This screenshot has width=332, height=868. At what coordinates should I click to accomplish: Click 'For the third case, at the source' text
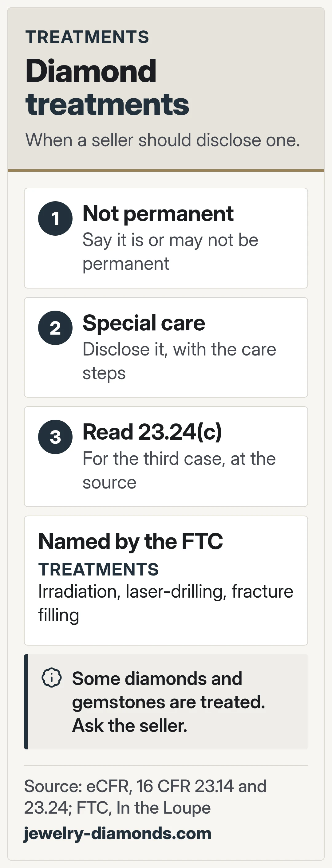(x=179, y=470)
